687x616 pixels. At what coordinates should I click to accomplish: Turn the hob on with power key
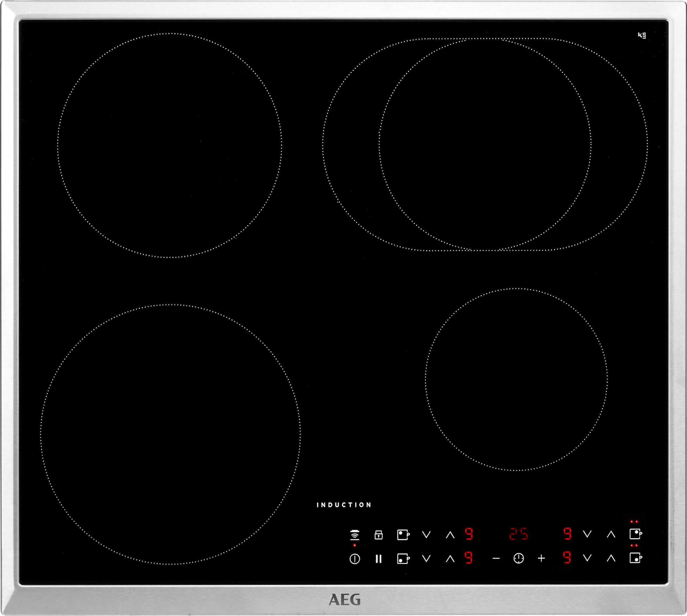pyautogui.click(x=354, y=559)
